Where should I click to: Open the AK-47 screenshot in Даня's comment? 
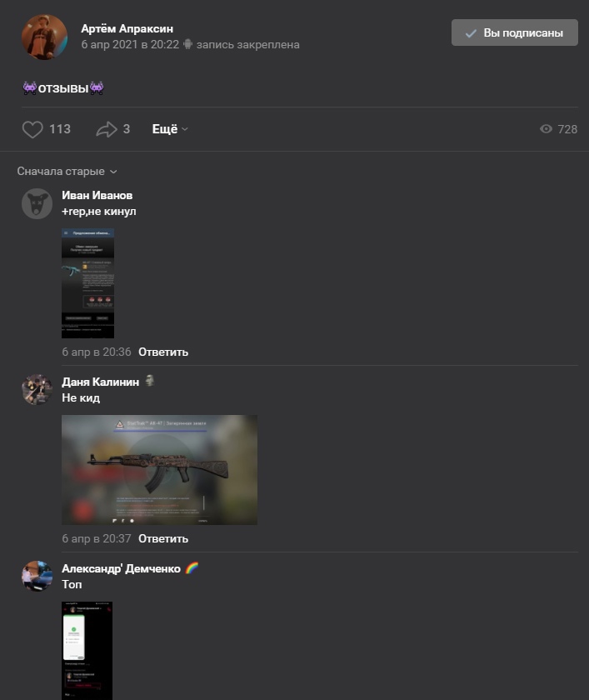point(159,470)
